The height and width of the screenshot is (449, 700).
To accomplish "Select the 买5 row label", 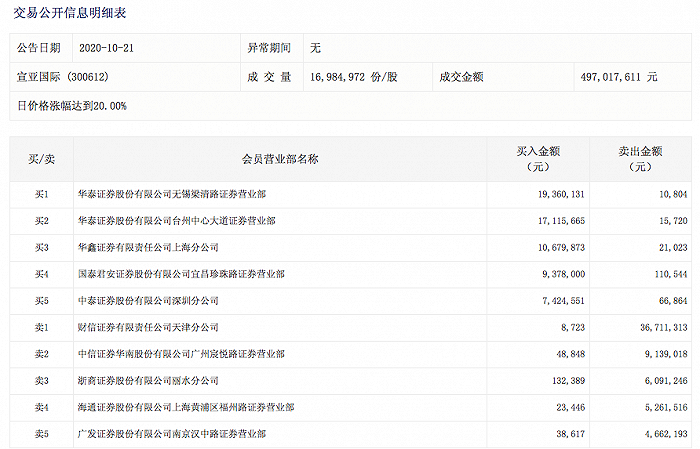I will pyautogui.click(x=42, y=301).
